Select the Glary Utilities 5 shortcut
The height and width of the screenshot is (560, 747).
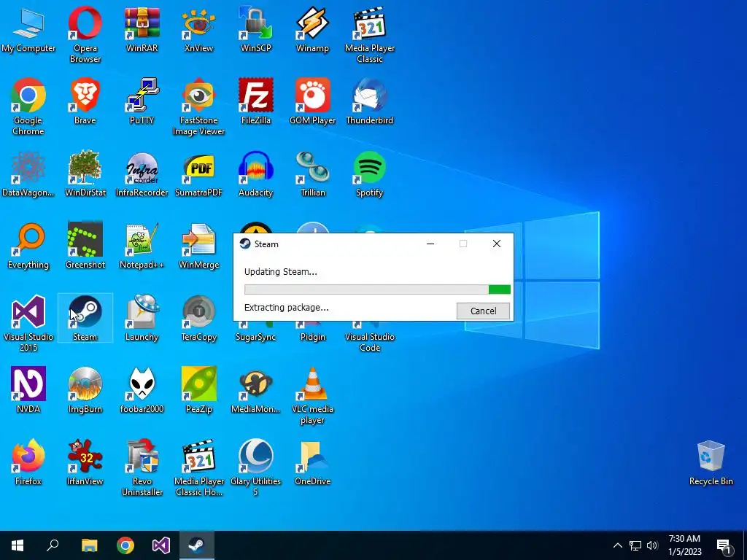[256, 467]
